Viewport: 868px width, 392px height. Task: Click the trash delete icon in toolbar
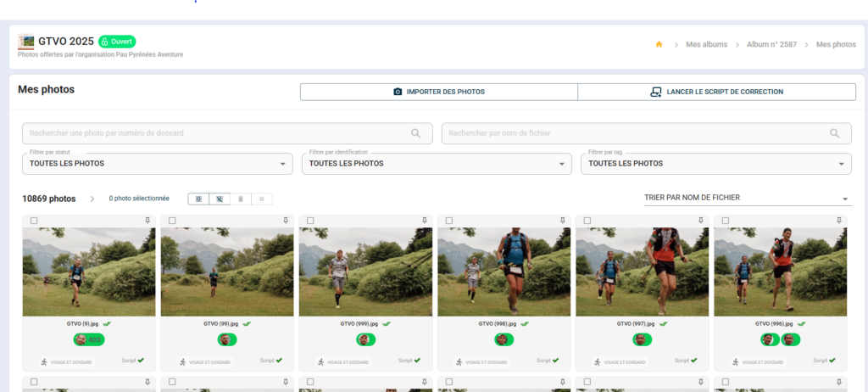point(241,199)
